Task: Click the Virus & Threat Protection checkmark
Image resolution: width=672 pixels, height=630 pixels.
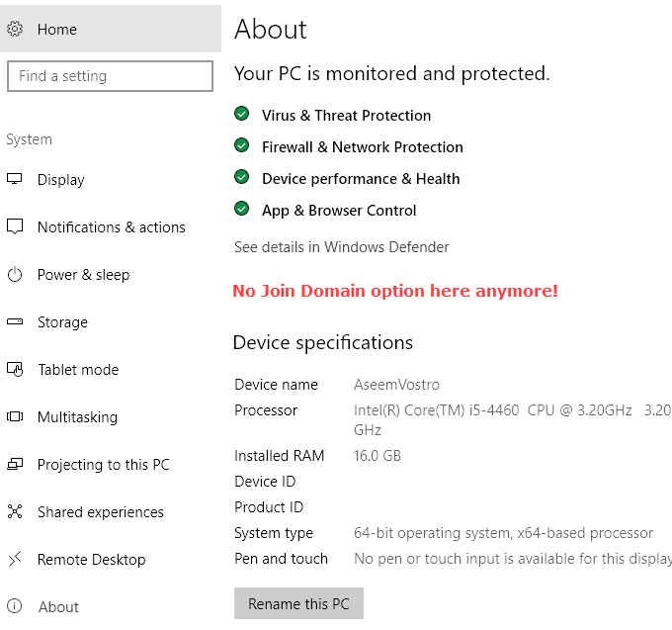Action: tap(242, 115)
